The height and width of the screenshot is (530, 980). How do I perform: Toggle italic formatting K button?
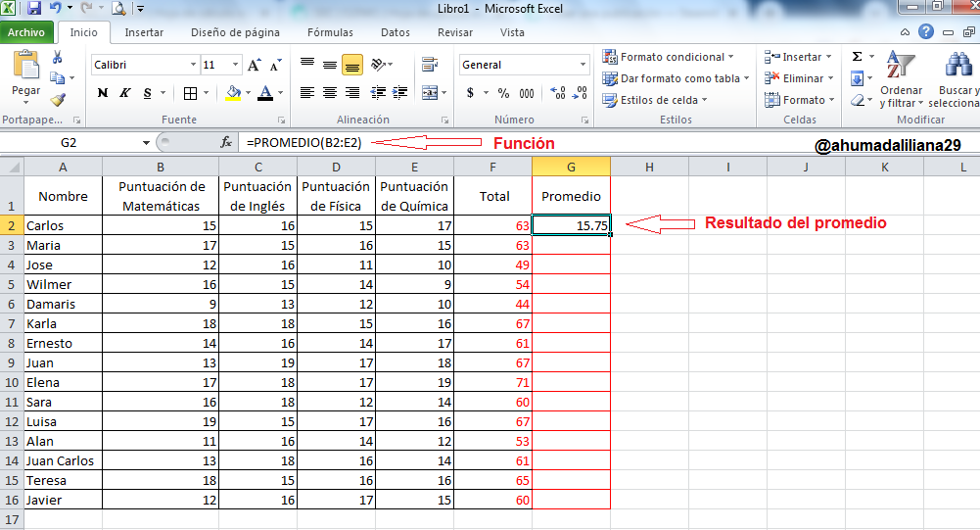tap(125, 93)
